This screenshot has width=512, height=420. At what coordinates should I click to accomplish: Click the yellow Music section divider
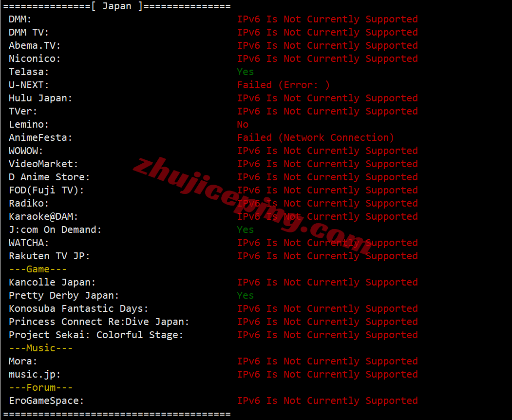41,348
